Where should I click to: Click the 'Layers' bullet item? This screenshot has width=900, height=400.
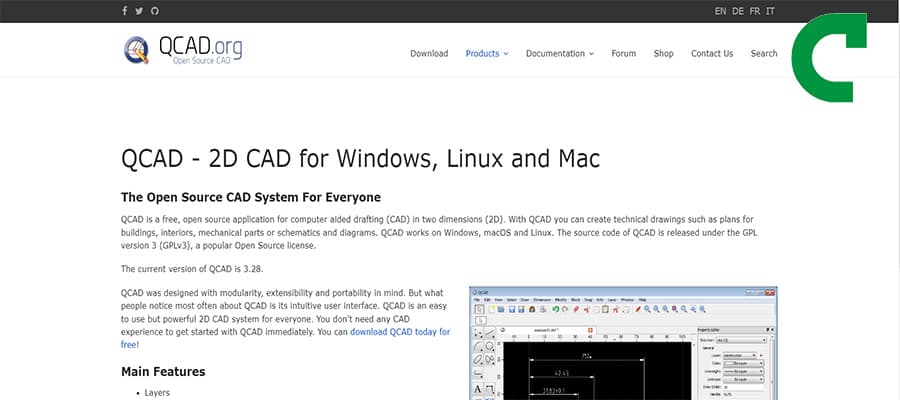(157, 393)
